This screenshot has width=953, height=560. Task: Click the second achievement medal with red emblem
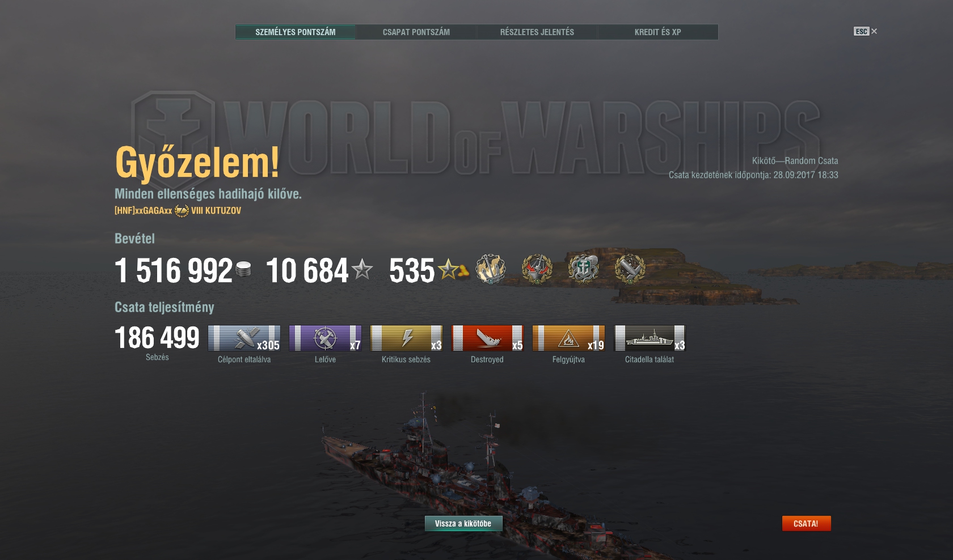537,269
